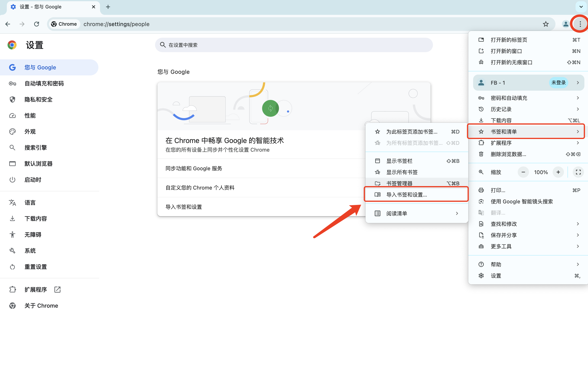Click 导入书签和设置 in settings page
The width and height of the screenshot is (588, 365).
pos(261,207)
